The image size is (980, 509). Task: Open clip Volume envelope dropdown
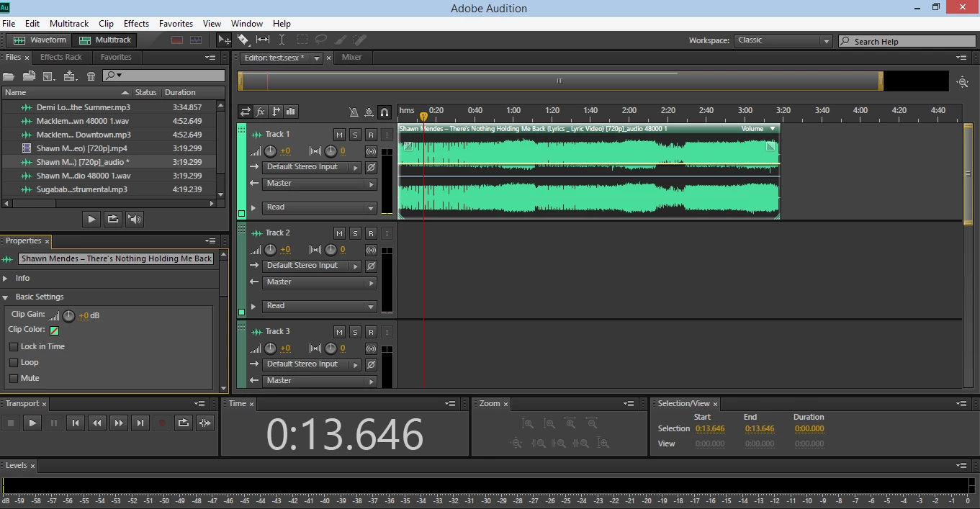[773, 129]
